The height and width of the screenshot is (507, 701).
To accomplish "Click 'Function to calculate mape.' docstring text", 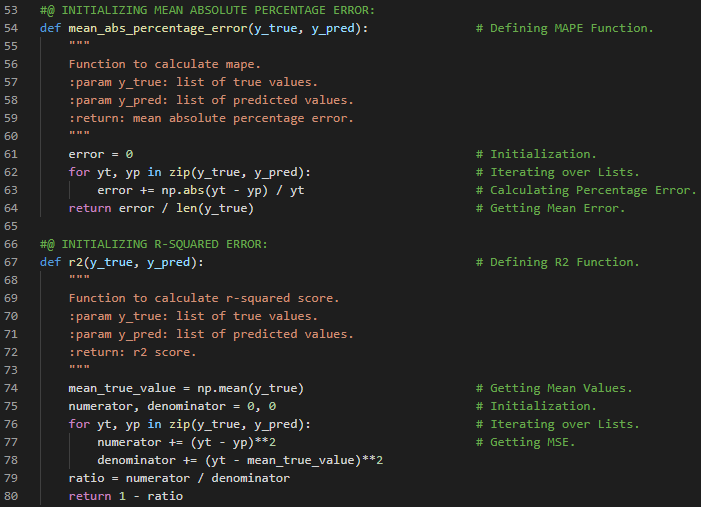I will [164, 64].
